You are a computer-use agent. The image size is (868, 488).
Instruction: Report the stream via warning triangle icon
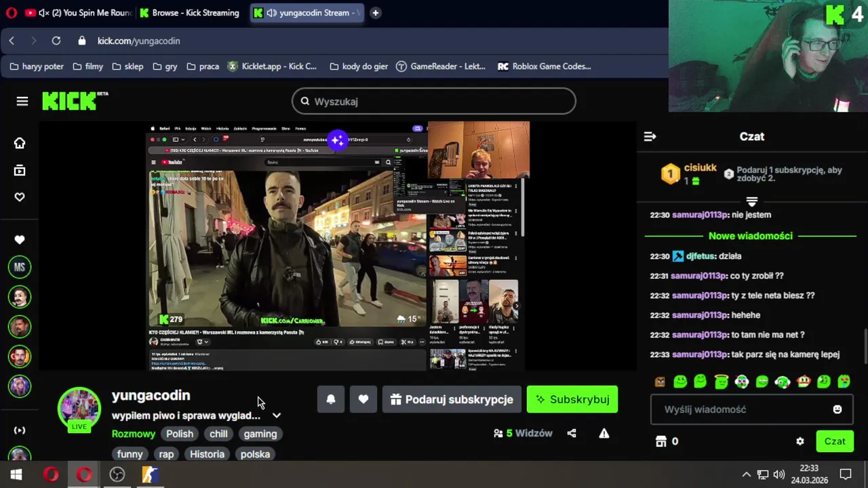604,433
